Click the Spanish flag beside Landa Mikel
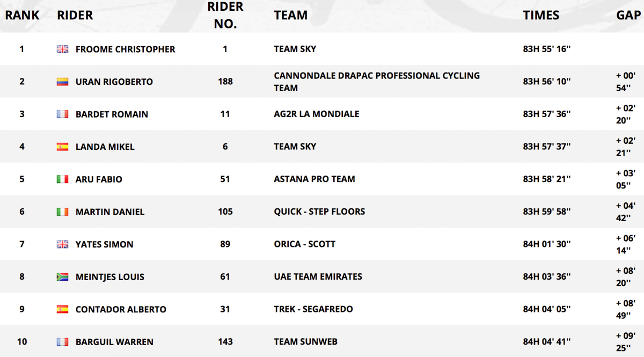644x357 pixels. pyautogui.click(x=62, y=147)
